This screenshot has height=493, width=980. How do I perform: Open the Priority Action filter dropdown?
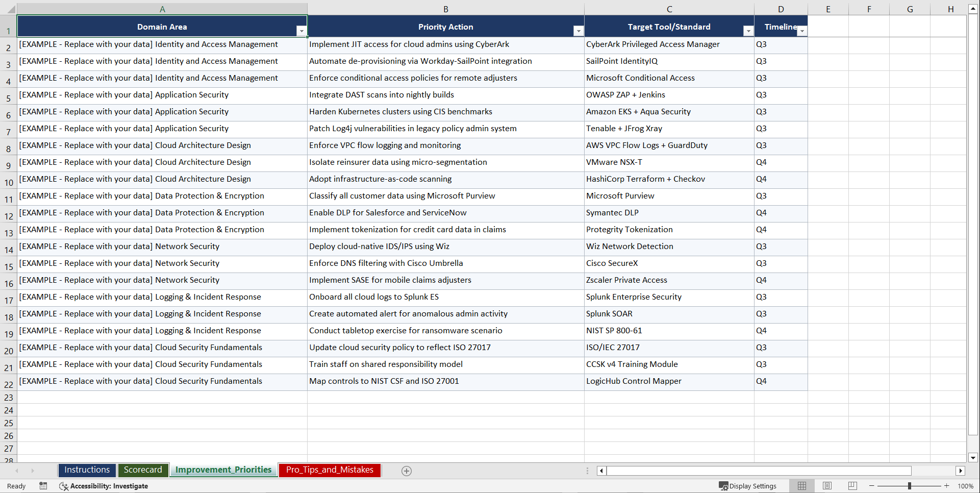coord(579,31)
